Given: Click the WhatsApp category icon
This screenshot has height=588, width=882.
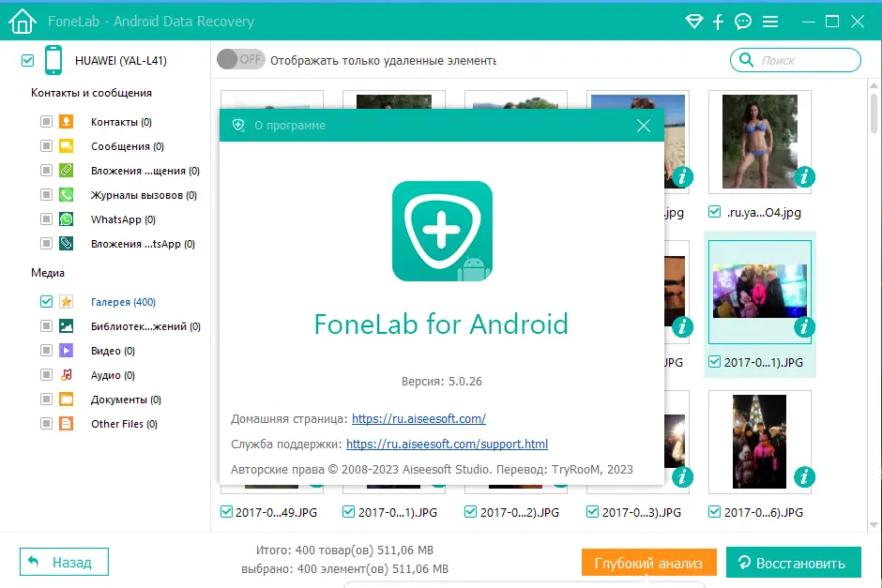Looking at the screenshot, I should click(x=67, y=219).
